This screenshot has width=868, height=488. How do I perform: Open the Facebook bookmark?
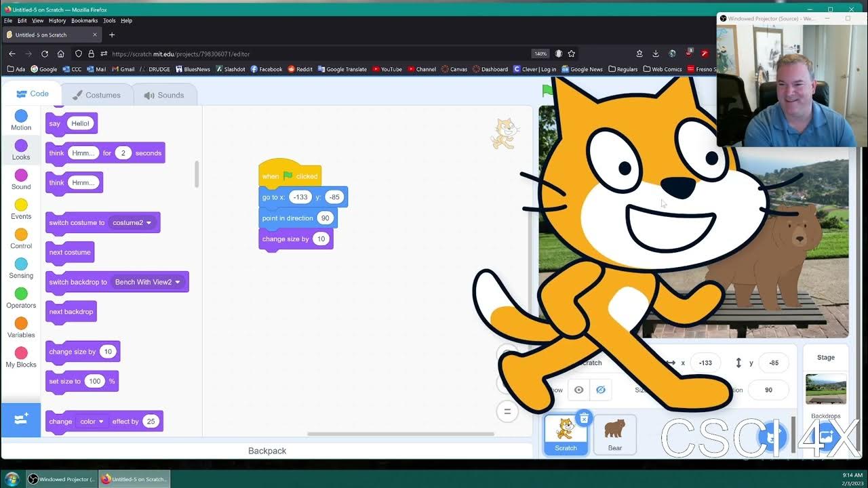pyautogui.click(x=267, y=69)
